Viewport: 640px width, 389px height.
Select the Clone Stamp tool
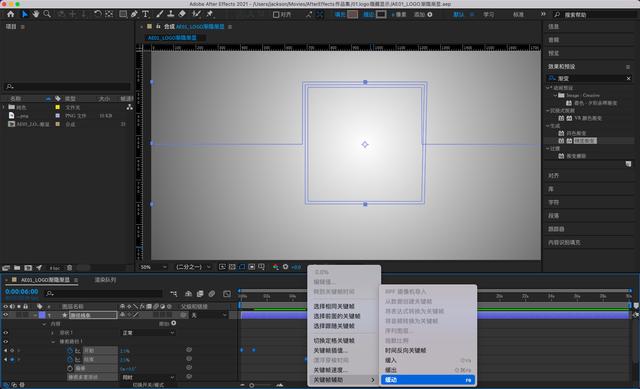171,14
